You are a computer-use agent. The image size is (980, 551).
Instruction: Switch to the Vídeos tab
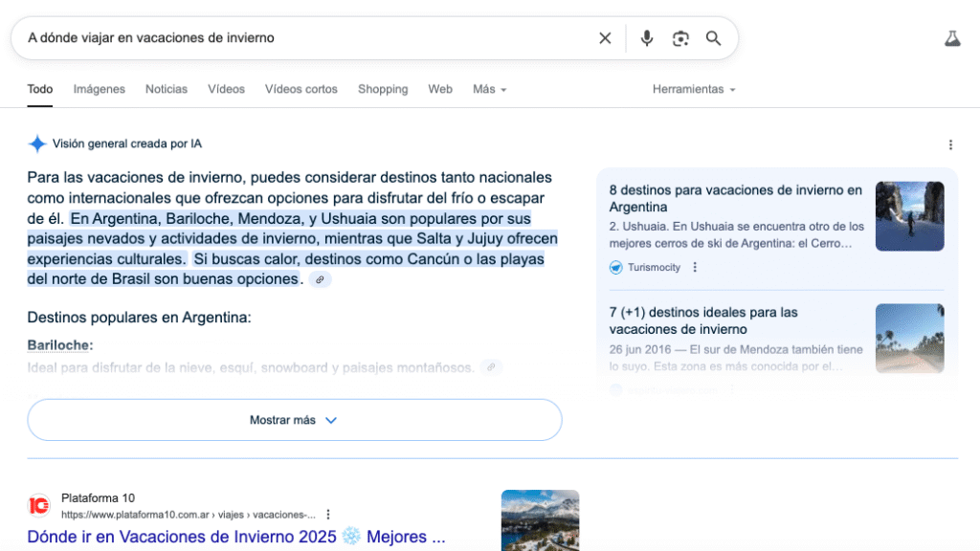coord(226,89)
